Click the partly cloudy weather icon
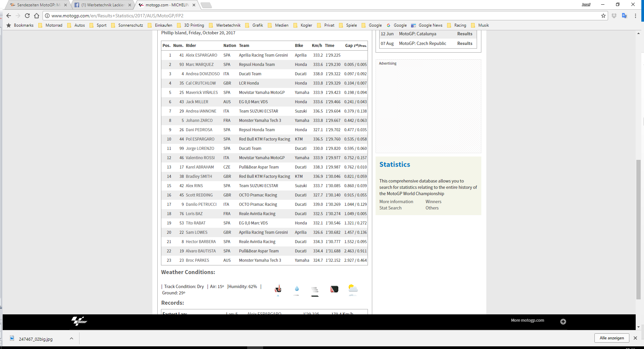This screenshot has width=644, height=349. [x=353, y=289]
